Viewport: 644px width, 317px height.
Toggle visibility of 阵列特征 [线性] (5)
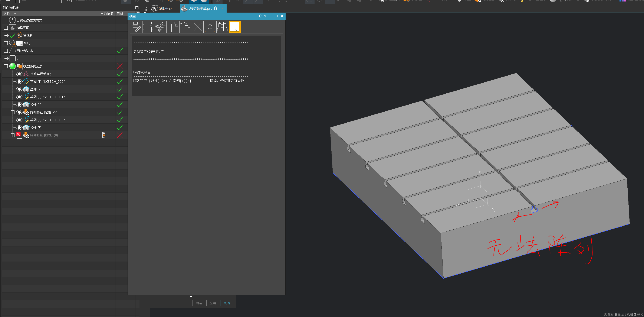coord(19,112)
